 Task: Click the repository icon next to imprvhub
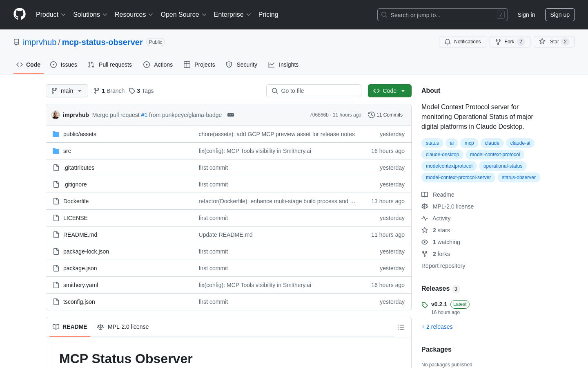click(x=16, y=42)
